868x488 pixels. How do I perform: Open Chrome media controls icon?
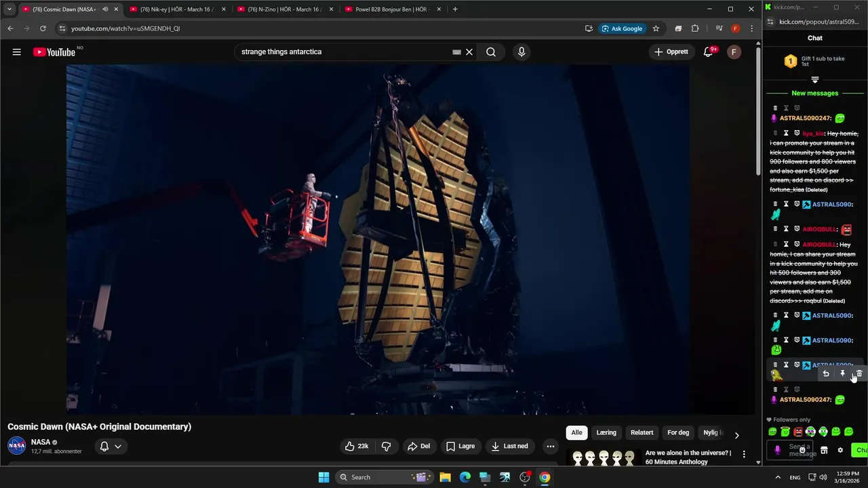pyautogui.click(x=719, y=28)
